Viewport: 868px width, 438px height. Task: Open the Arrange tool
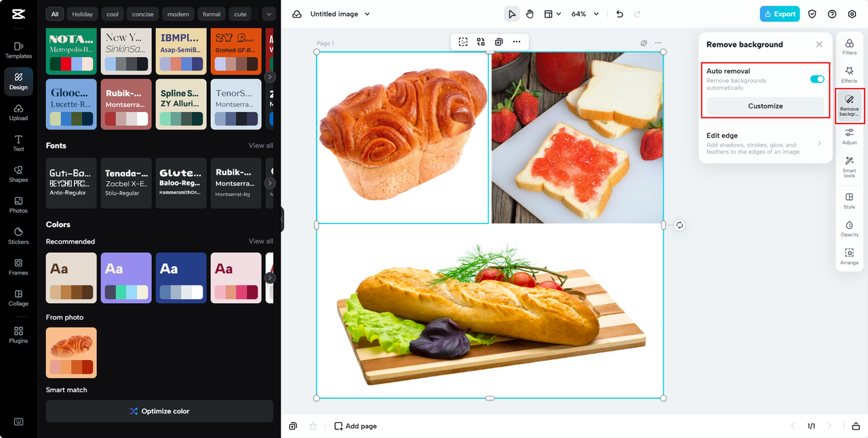(849, 256)
